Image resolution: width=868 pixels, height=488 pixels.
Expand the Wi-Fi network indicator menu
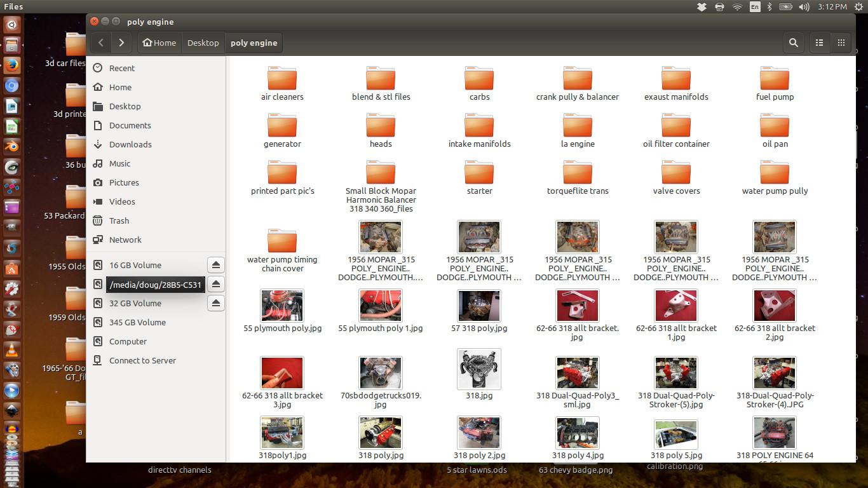pyautogui.click(x=737, y=7)
